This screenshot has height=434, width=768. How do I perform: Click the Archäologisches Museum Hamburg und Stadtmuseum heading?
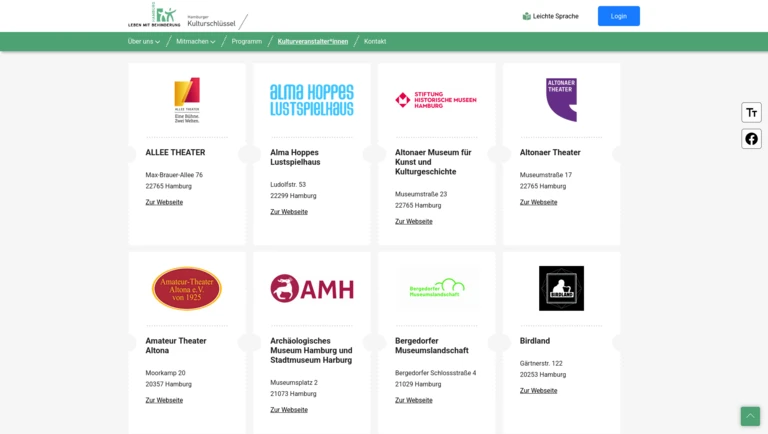pos(312,351)
